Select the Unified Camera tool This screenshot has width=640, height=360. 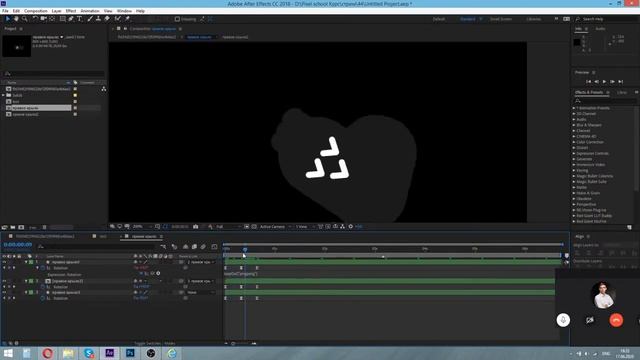pyautogui.click(x=44, y=19)
